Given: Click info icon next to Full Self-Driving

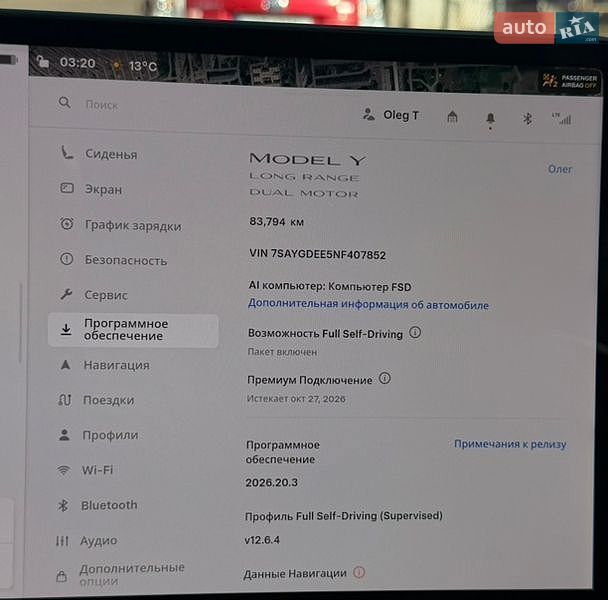Looking at the screenshot, I should coord(415,332).
